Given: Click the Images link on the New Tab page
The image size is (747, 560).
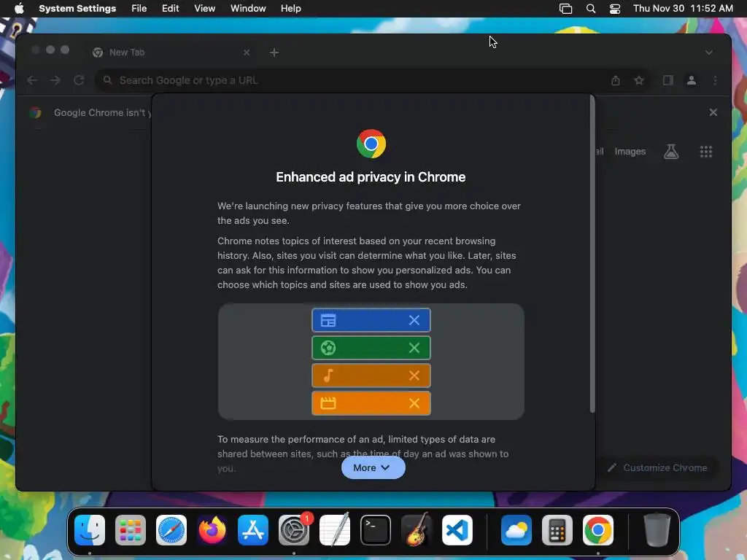Looking at the screenshot, I should (x=630, y=152).
